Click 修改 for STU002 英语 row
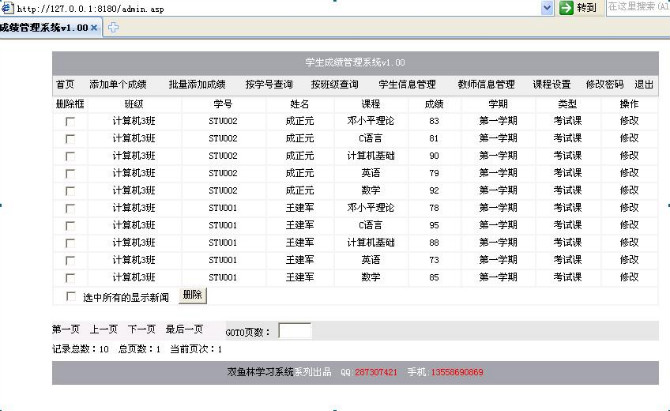The image size is (670, 411). coord(629,173)
